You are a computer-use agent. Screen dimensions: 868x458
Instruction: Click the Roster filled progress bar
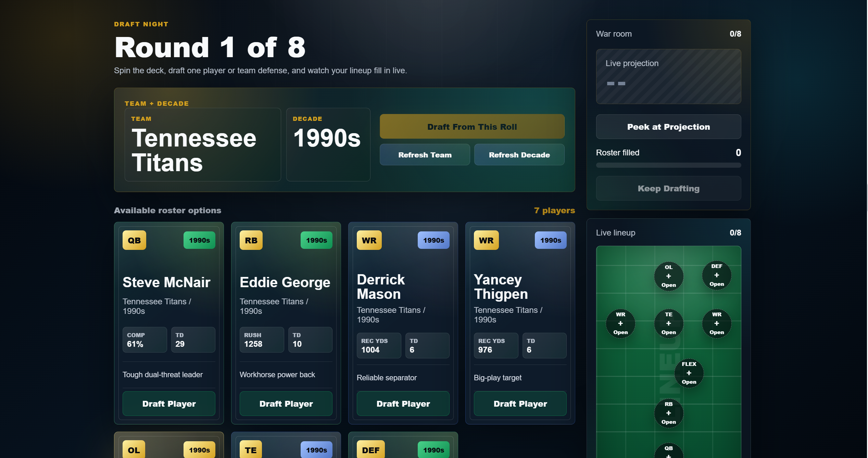click(668, 165)
